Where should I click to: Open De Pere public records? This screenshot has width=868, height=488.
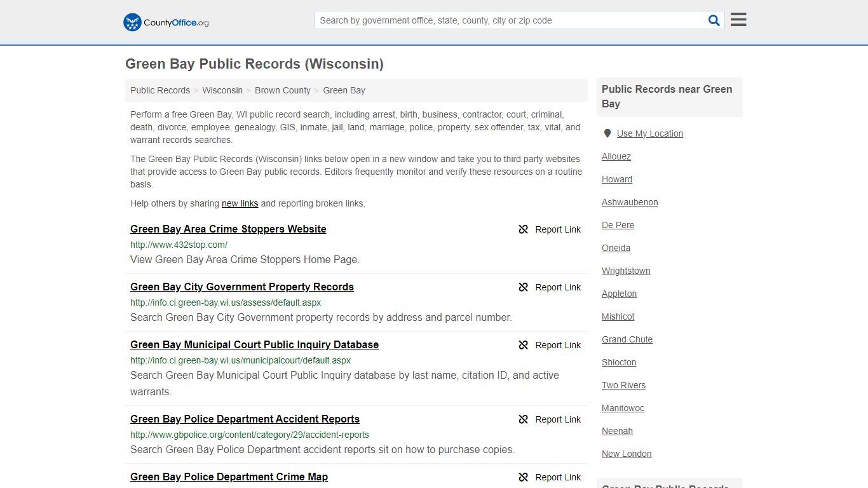click(x=618, y=225)
